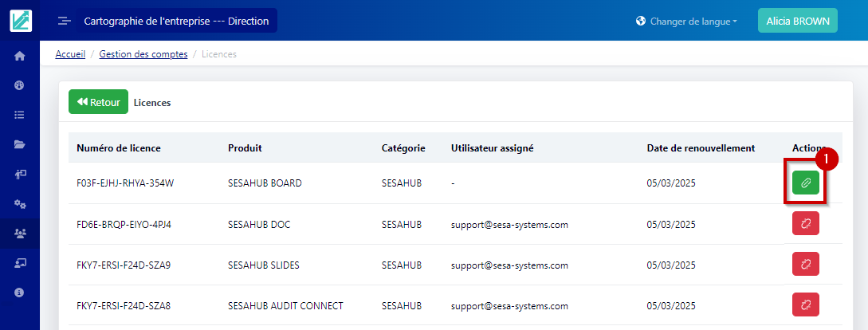Click the application logo in the top-left corner
Screen dimensions: 868x330
point(21,21)
